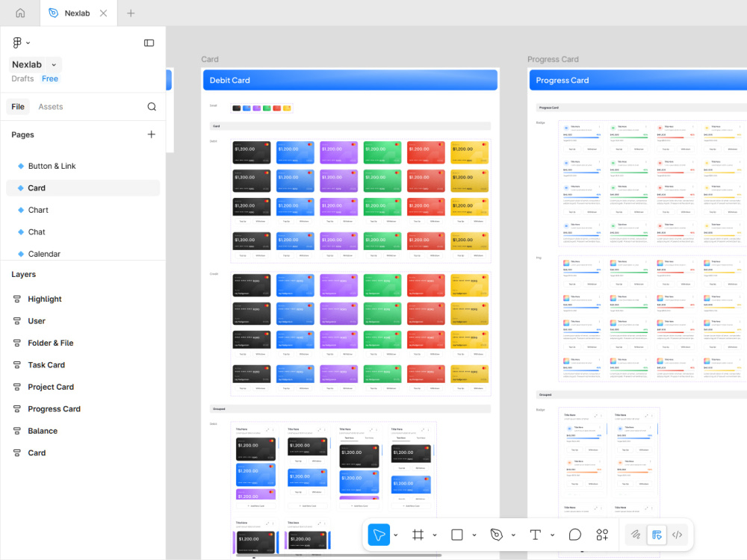Screen dimensions: 747x560
Task: Expand the shape tools dropdown arrow
Action: click(x=474, y=535)
